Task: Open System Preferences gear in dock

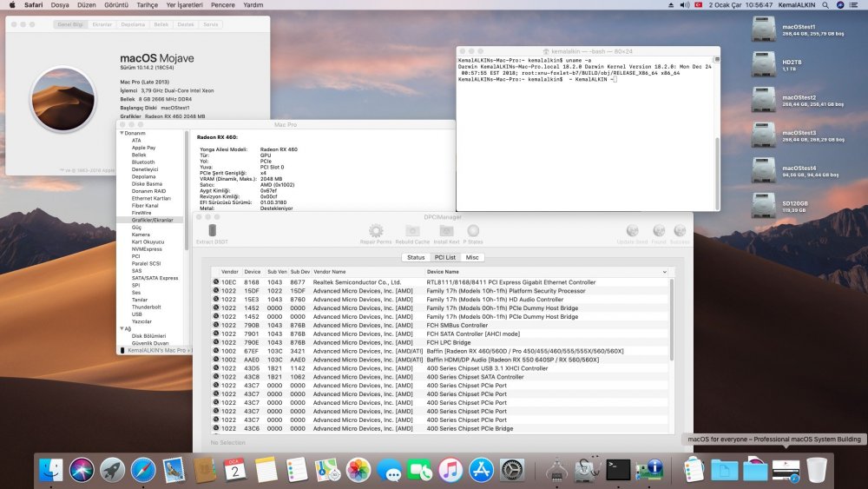Action: (512, 470)
